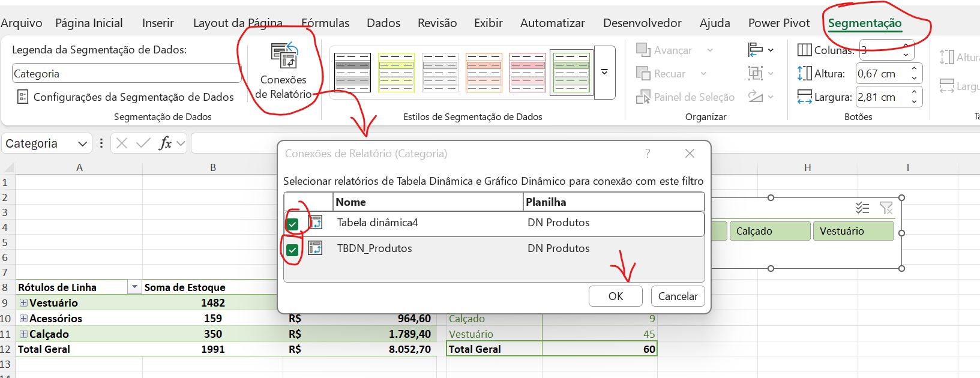Viewport: 980px width, 378px height.
Task: Select the Calçado slicer button
Action: [x=770, y=231]
